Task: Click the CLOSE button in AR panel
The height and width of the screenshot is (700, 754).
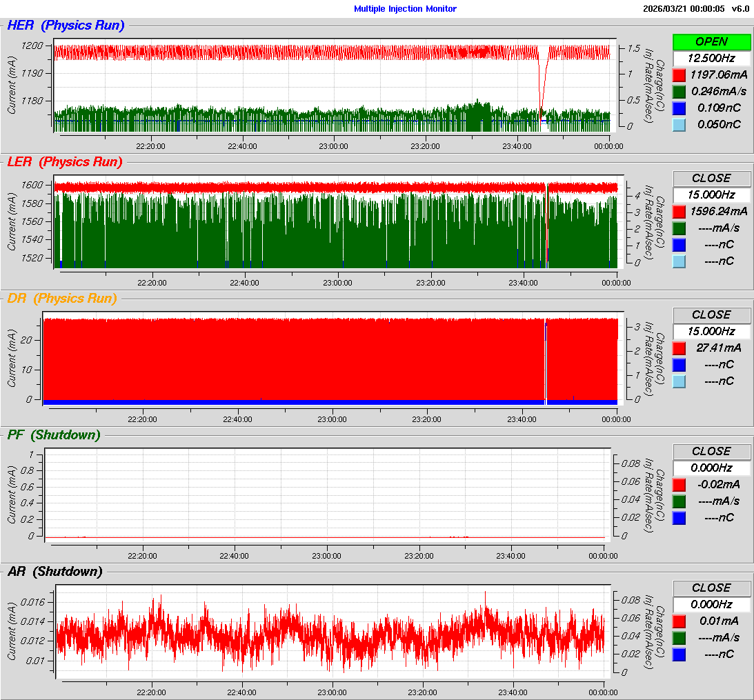Action: click(711, 588)
